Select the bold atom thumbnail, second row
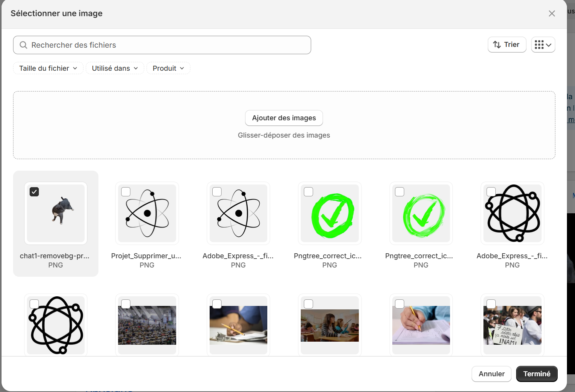The image size is (575, 392). [56, 325]
